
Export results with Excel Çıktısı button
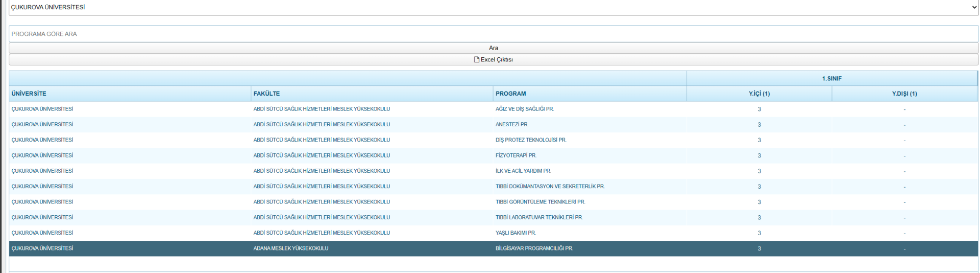click(x=494, y=59)
